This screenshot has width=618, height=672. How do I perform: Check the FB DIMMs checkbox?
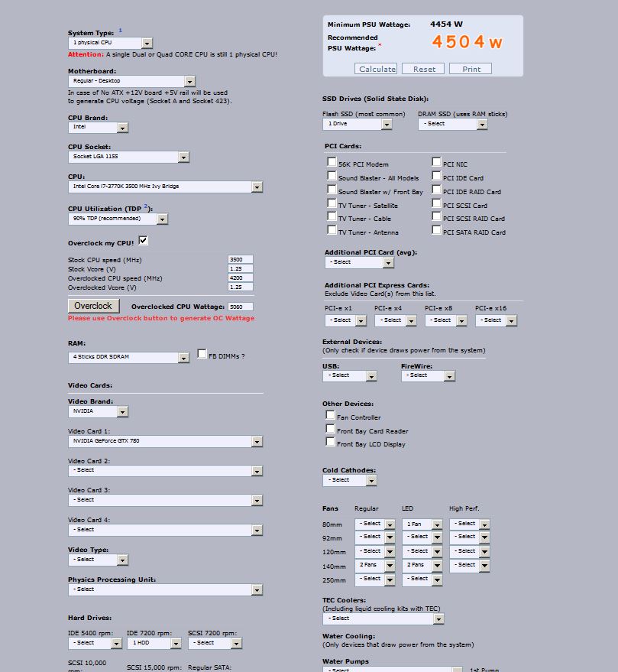(x=202, y=353)
